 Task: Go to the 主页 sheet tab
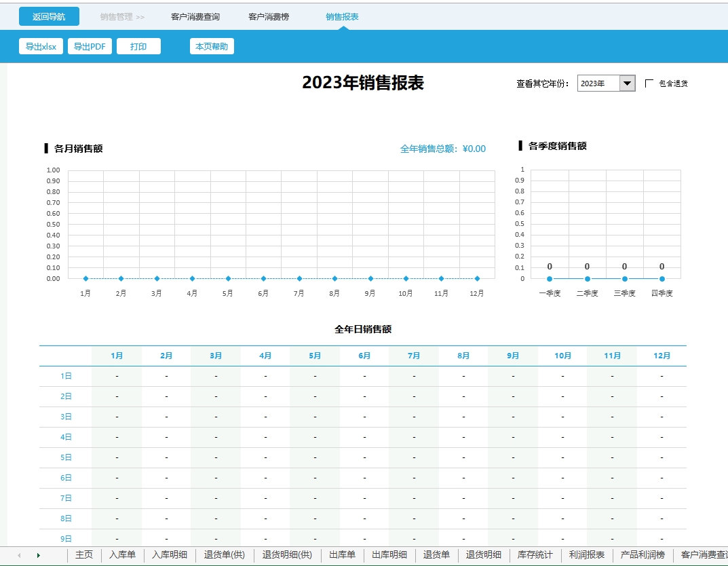(x=84, y=555)
